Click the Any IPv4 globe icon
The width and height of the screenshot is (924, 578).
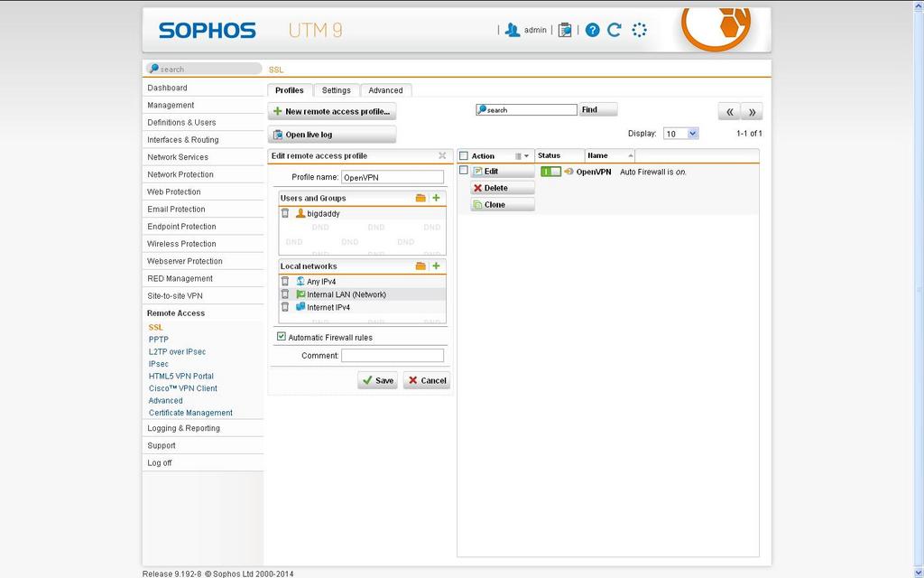[x=300, y=282]
